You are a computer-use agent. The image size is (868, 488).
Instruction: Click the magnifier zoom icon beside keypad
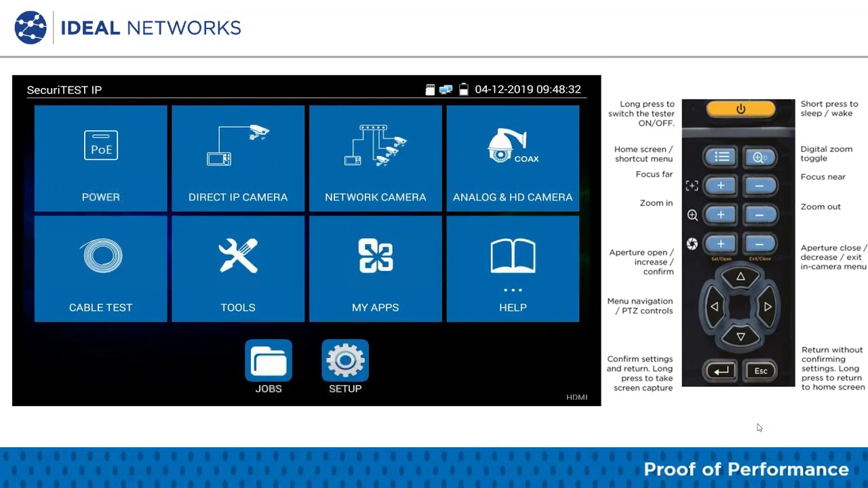(692, 215)
